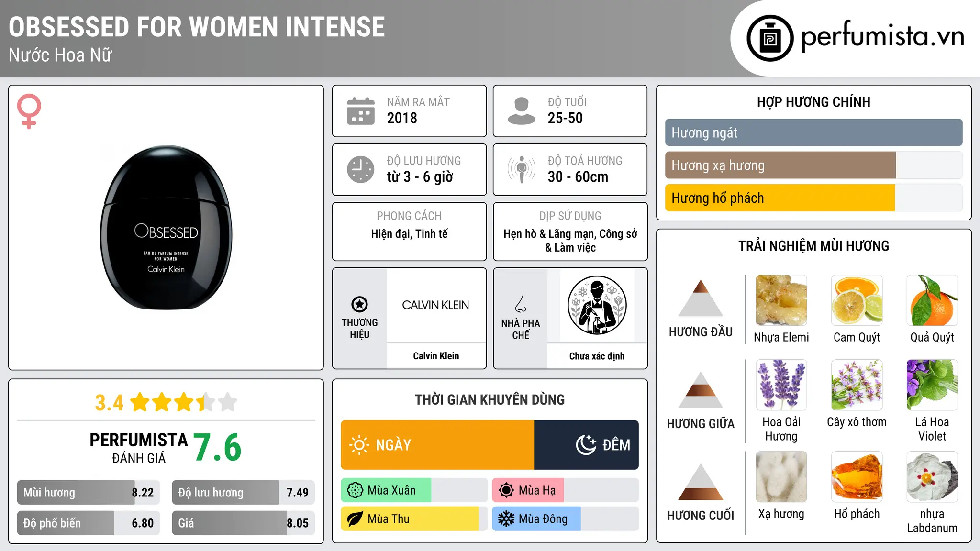Click the style text Hiện đại, Tinh tế

pos(410,234)
